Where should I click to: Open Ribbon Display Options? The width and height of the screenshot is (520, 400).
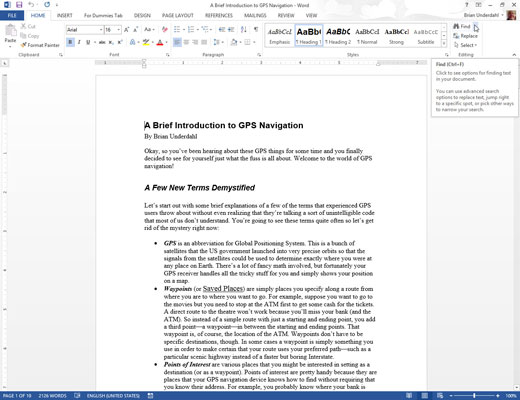[478, 5]
